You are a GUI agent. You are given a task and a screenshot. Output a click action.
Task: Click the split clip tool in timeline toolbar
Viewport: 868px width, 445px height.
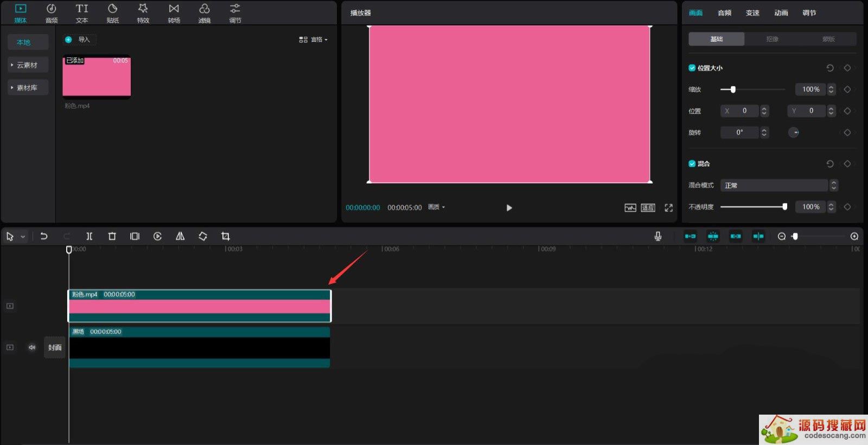coord(90,236)
